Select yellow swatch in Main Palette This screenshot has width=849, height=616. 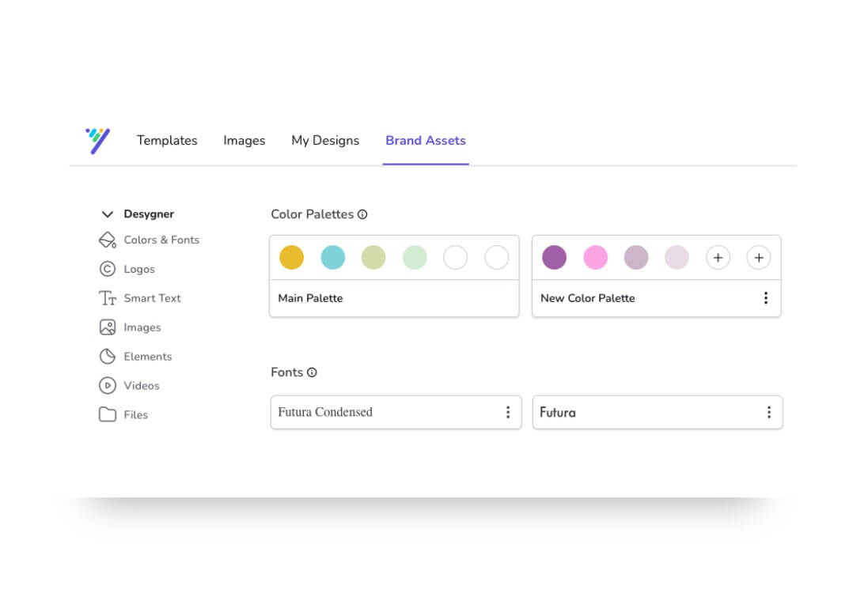[291, 258]
